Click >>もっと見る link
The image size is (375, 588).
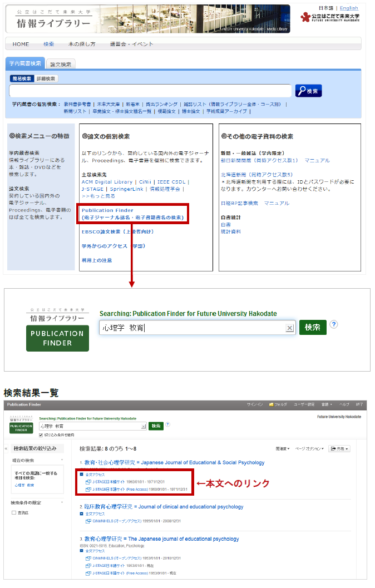98,196
